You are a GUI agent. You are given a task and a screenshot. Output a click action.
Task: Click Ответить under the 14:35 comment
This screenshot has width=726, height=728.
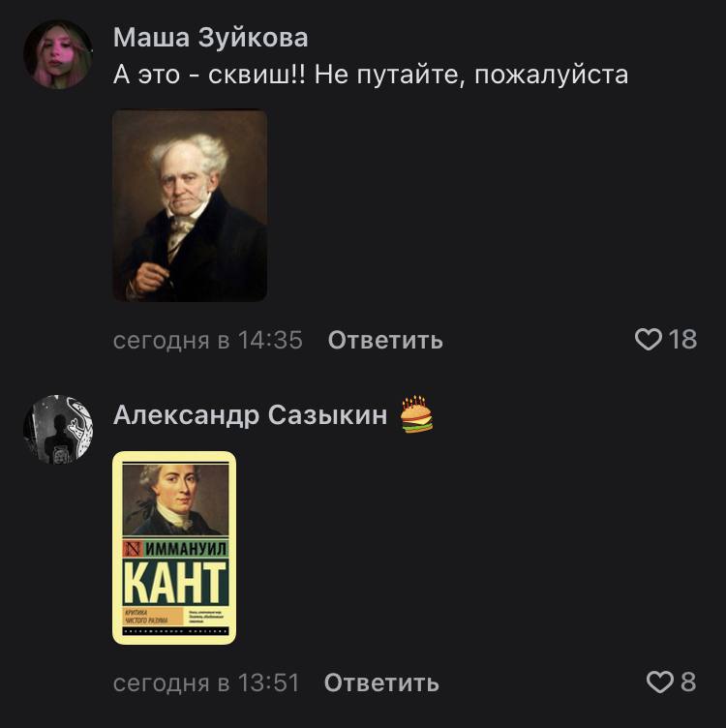coord(385,340)
